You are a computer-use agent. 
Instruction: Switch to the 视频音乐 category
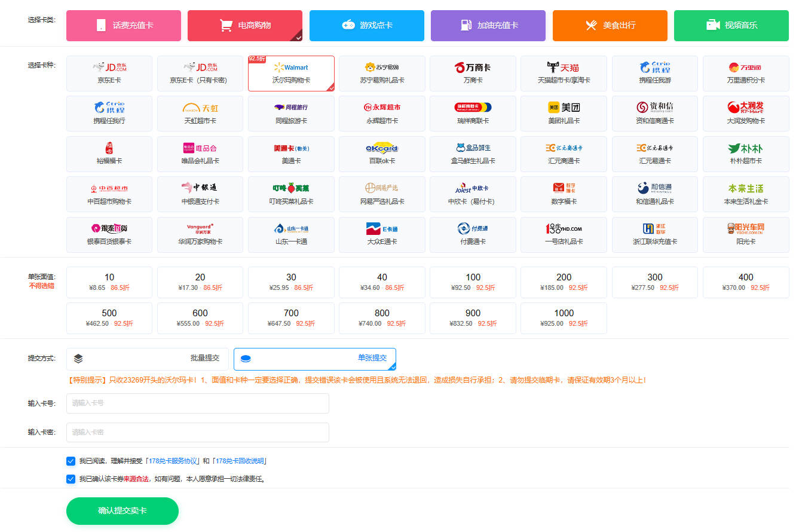click(x=731, y=26)
